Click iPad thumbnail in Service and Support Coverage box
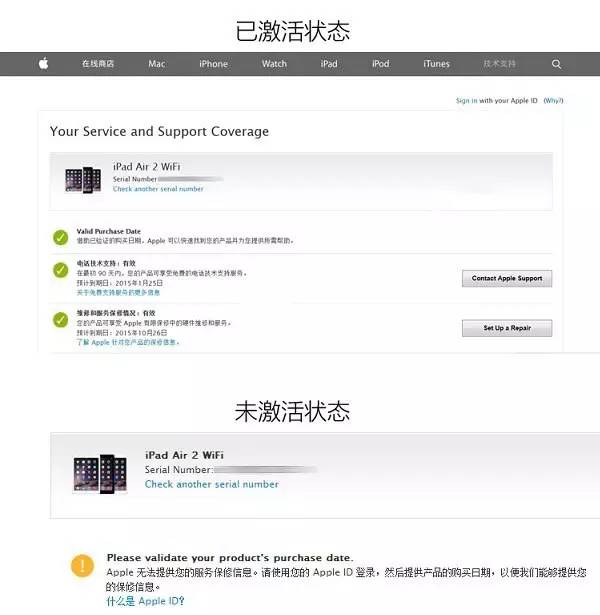 (x=83, y=180)
